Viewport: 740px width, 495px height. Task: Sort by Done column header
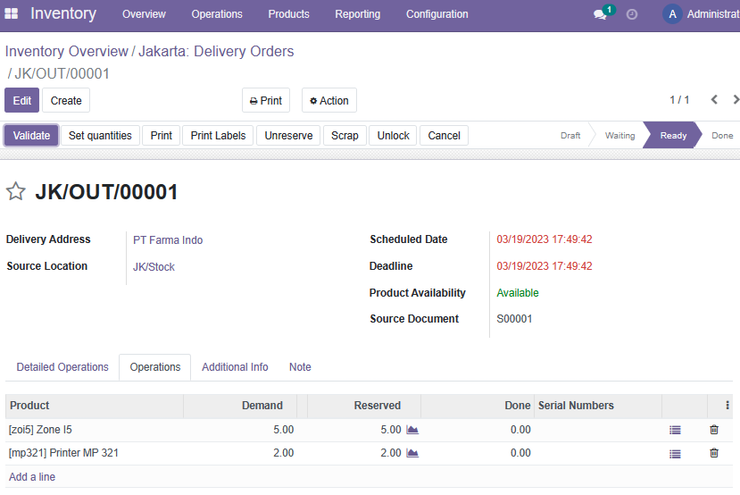477,405
